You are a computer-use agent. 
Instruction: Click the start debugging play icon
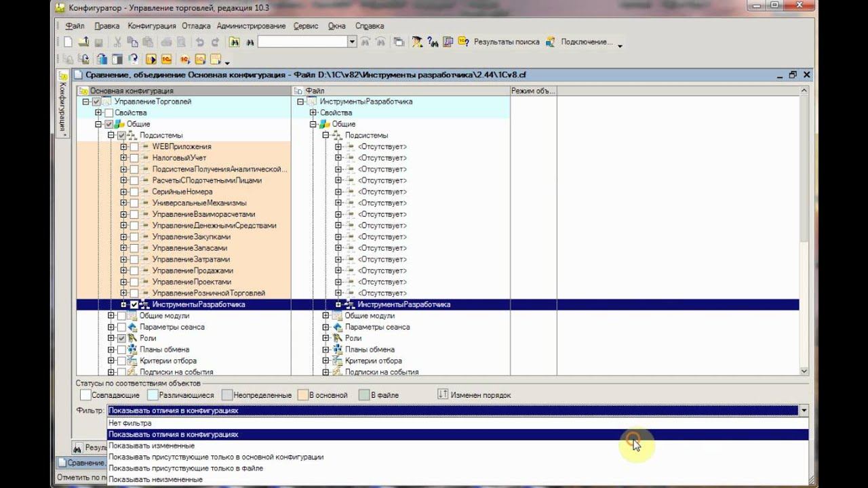151,59
